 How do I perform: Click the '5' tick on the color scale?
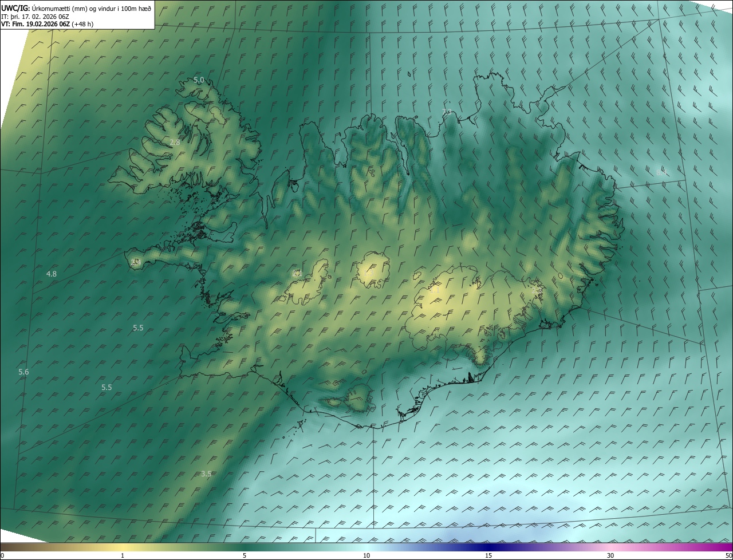coord(245,556)
